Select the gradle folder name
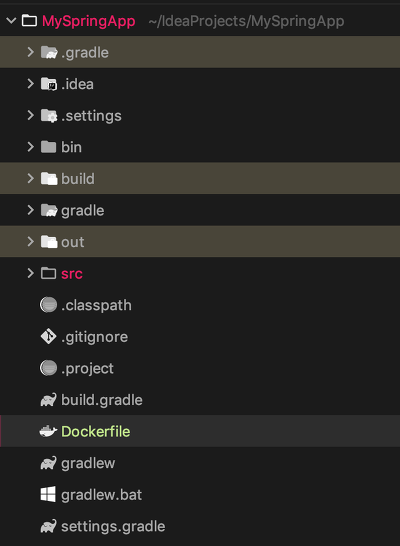The height and width of the screenshot is (546, 400). click(83, 211)
